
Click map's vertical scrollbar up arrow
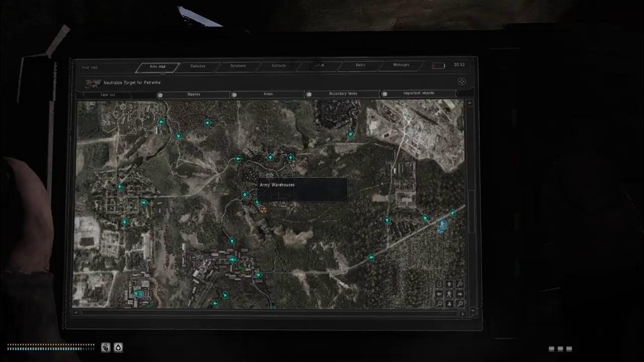tap(469, 103)
